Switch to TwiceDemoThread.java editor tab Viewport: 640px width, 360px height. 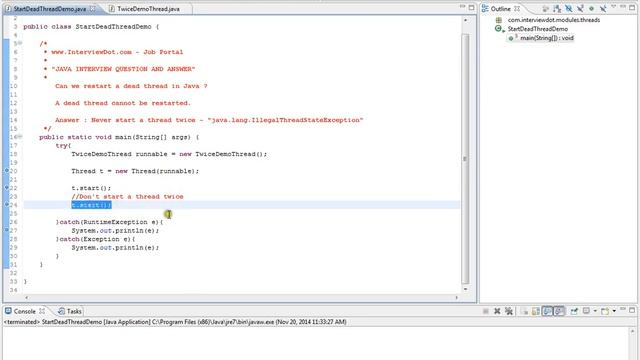[x=148, y=9]
